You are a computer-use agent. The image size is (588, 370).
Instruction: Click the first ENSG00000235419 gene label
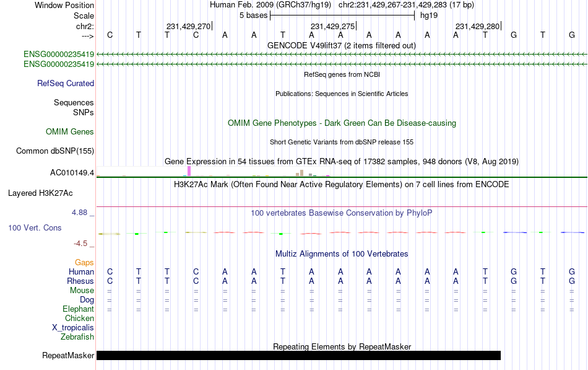coord(59,55)
